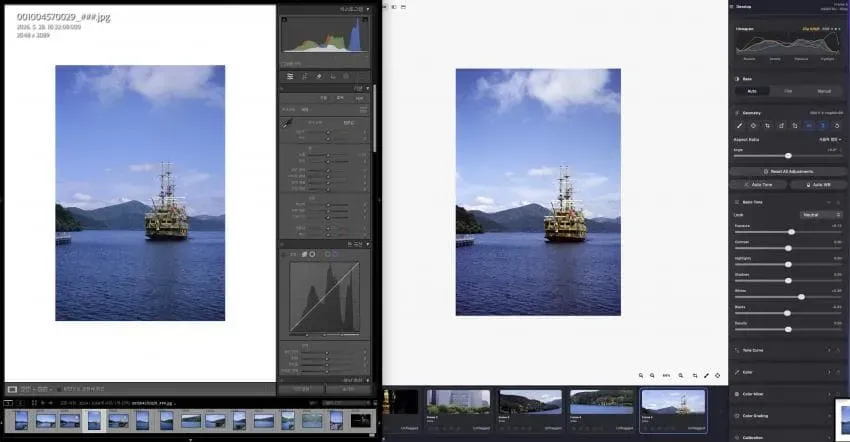The height and width of the screenshot is (442, 850).
Task: Select the Edit sliders tool in Lightroom
Action: [x=290, y=76]
